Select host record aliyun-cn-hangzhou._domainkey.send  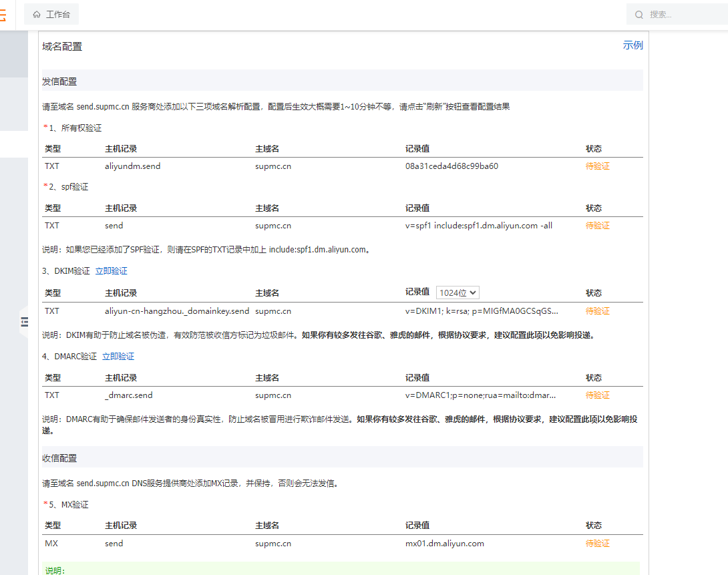click(x=177, y=311)
